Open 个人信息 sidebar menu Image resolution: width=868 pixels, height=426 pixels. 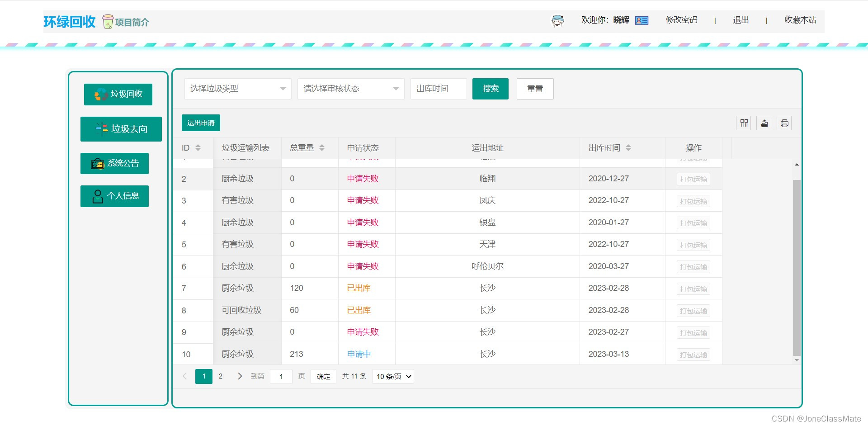[x=114, y=196]
